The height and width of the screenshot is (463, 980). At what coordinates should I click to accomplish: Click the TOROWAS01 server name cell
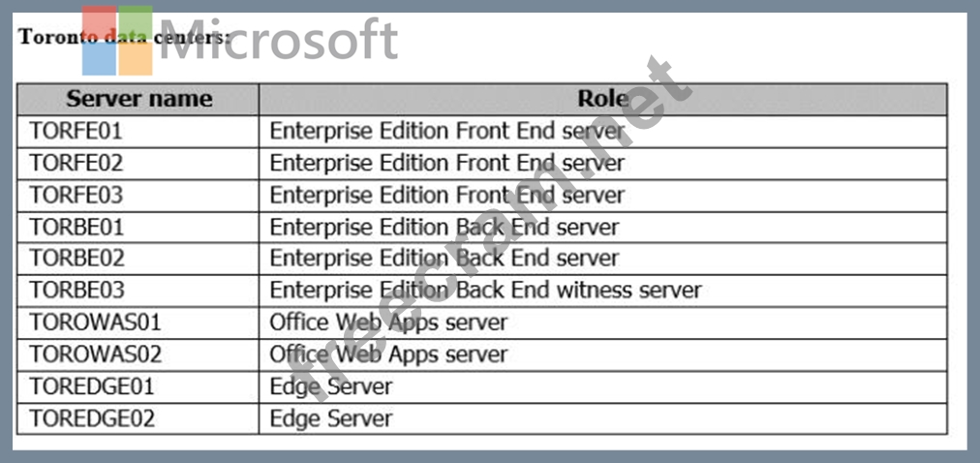pos(138,324)
